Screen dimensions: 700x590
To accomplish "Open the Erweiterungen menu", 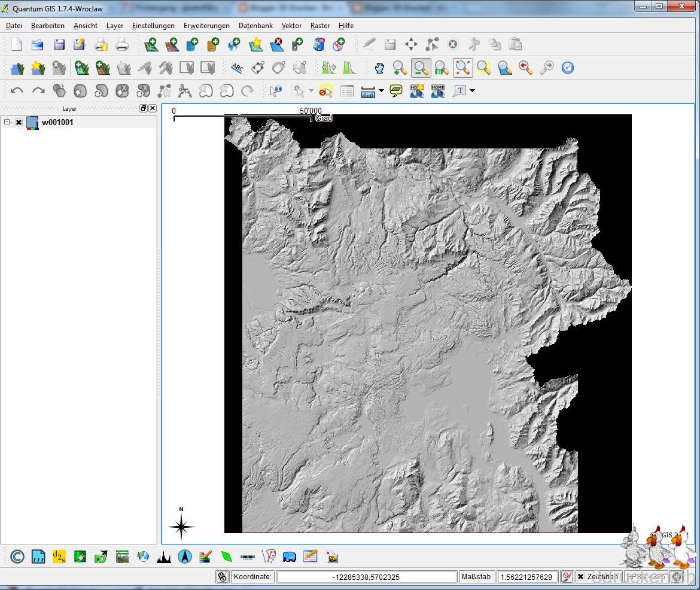I will point(206,26).
